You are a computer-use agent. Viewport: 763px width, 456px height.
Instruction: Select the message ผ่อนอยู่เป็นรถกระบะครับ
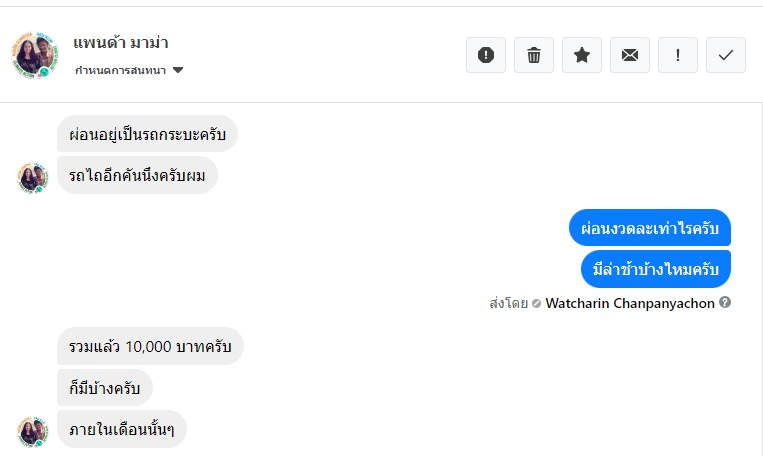point(147,134)
